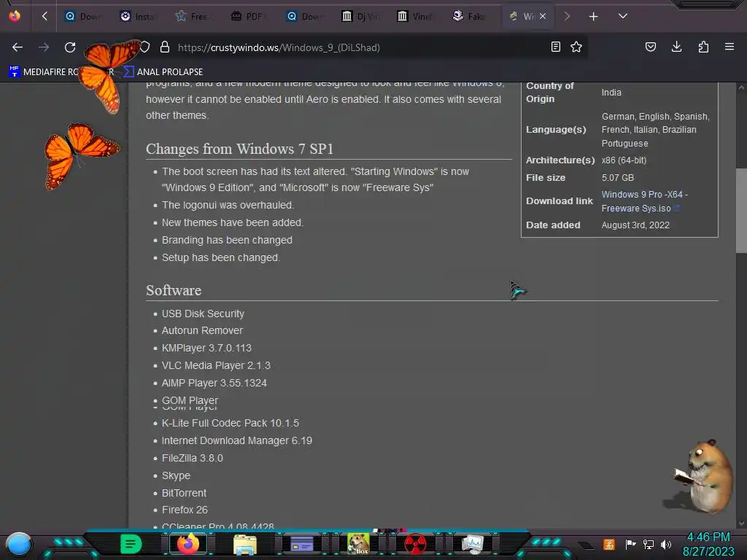Click 'FileZilla 3.8.0' in the list

click(x=192, y=458)
